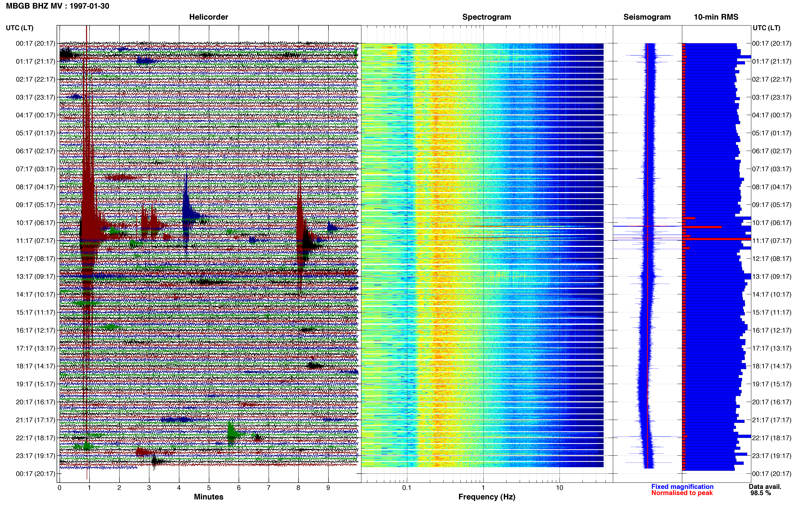The image size is (812, 508).
Task: Click the left time label '08:17 (04:17)'
Action: coord(36,187)
